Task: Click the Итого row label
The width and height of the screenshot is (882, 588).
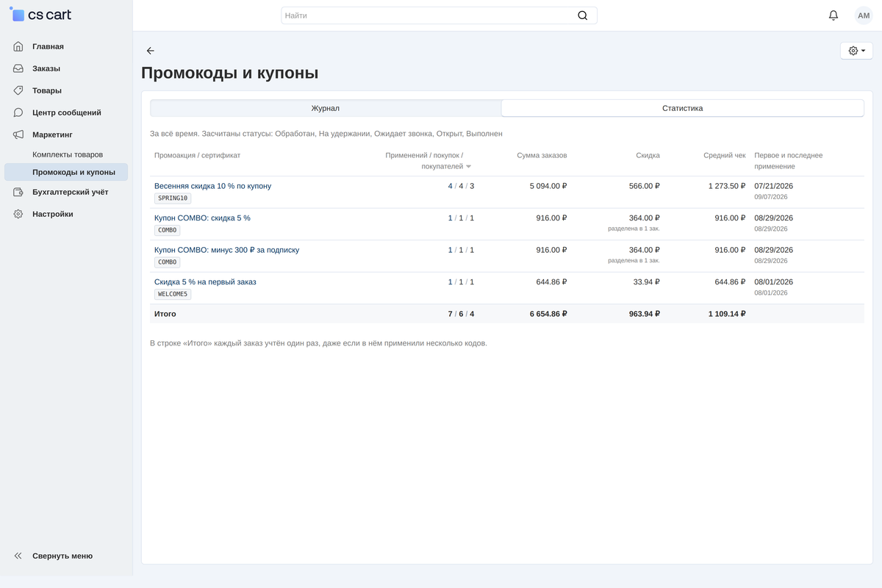Action: pyautogui.click(x=165, y=314)
